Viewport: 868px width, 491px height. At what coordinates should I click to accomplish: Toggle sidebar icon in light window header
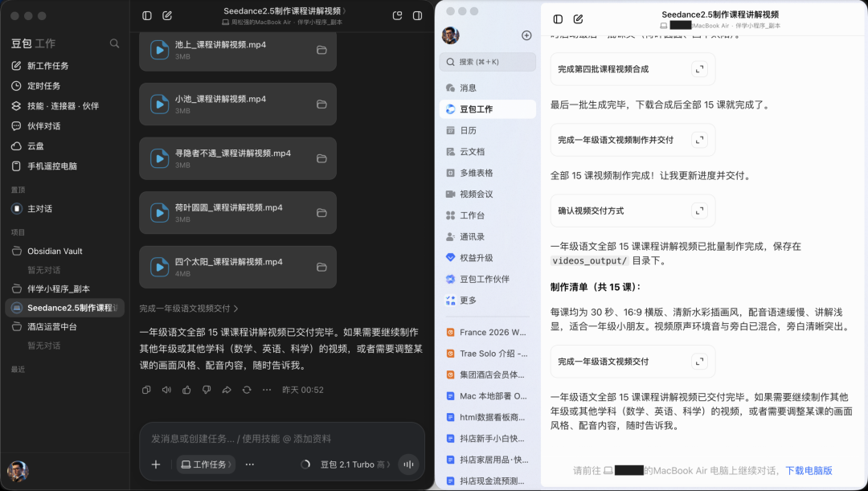pyautogui.click(x=558, y=18)
